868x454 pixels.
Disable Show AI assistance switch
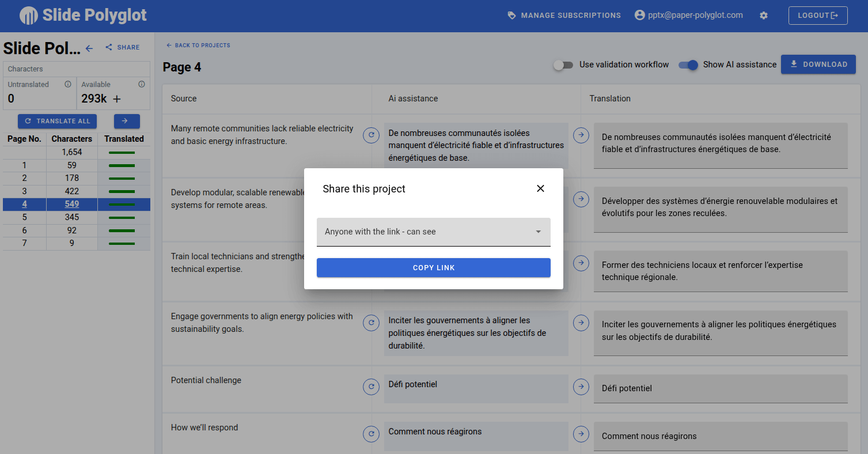pyautogui.click(x=688, y=65)
